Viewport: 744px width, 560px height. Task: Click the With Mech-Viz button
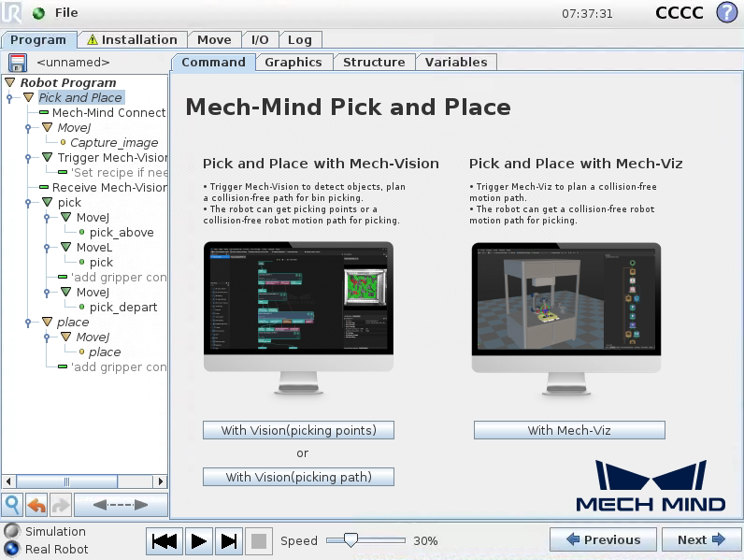[568, 430]
